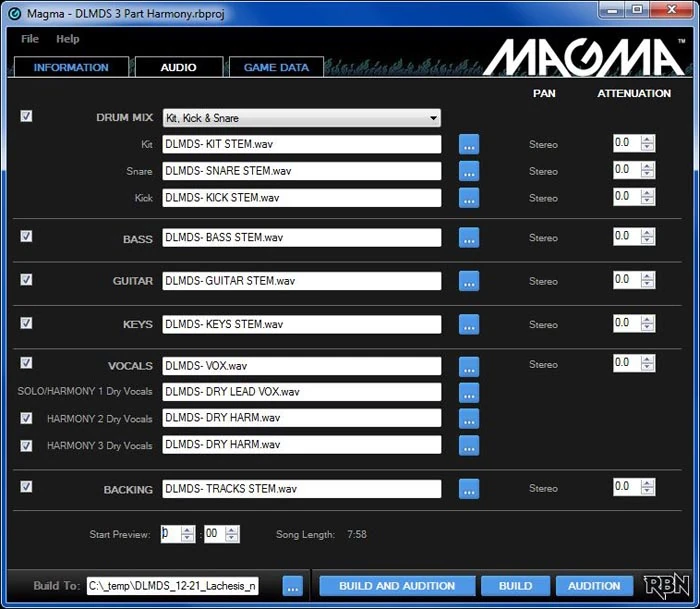Toggle Harmony 3 Dry Vocals checkbox
Viewport: 700px width, 609px height.
(26, 446)
